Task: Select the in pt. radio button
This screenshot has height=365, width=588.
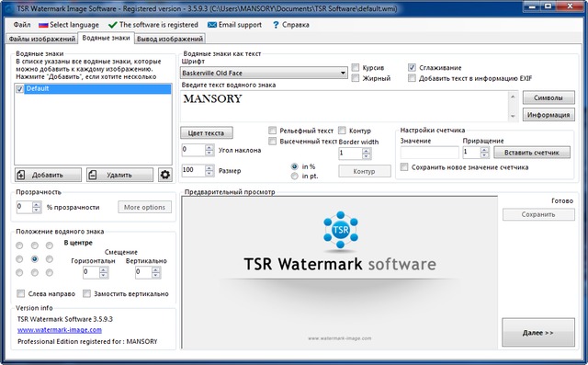Action: pyautogui.click(x=294, y=176)
